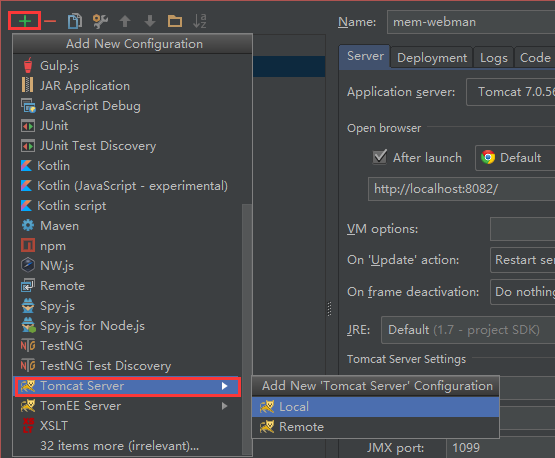Choose Spy-js configuration type
Viewport: 555px width, 458px height.
coord(128,306)
